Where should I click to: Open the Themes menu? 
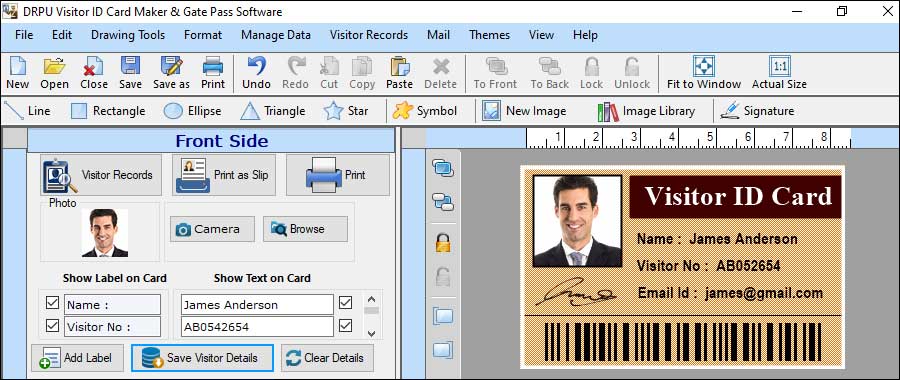pos(490,35)
